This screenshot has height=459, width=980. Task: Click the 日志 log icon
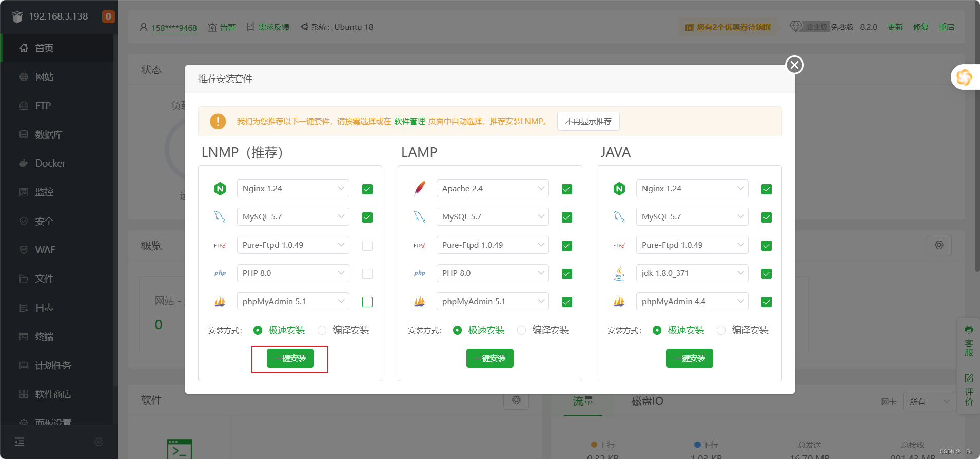(24, 308)
